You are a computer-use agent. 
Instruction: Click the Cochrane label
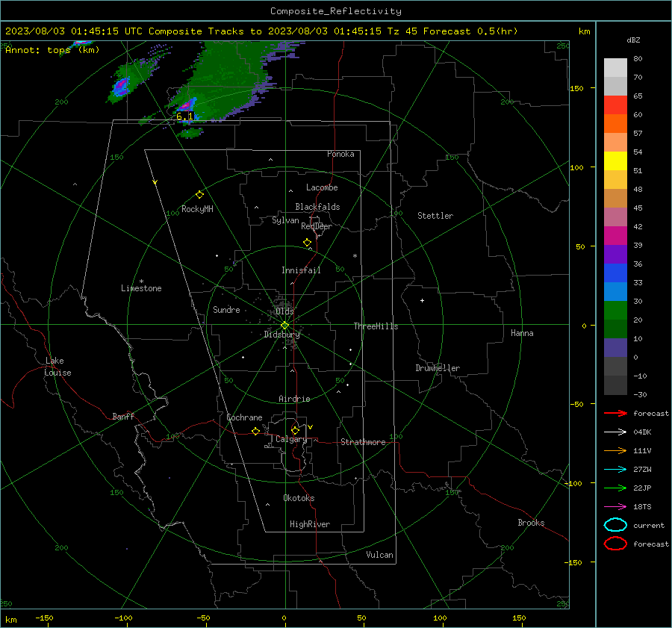pos(244,417)
